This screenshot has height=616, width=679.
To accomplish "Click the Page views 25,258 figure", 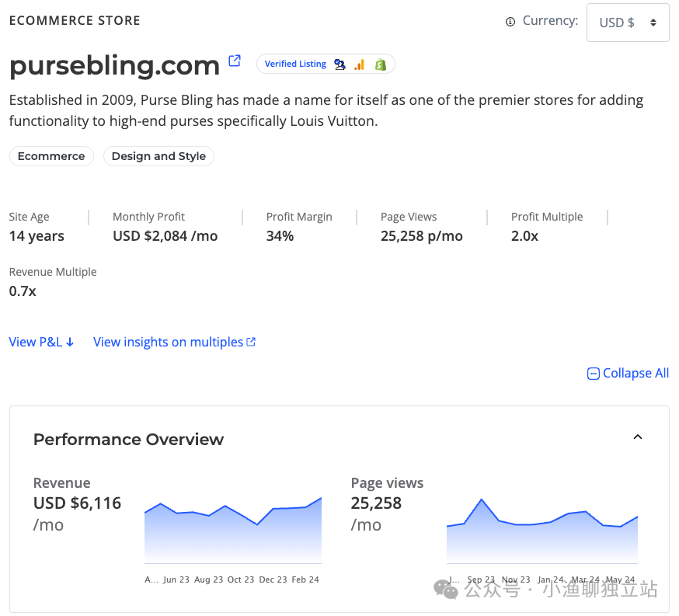I will coord(376,503).
